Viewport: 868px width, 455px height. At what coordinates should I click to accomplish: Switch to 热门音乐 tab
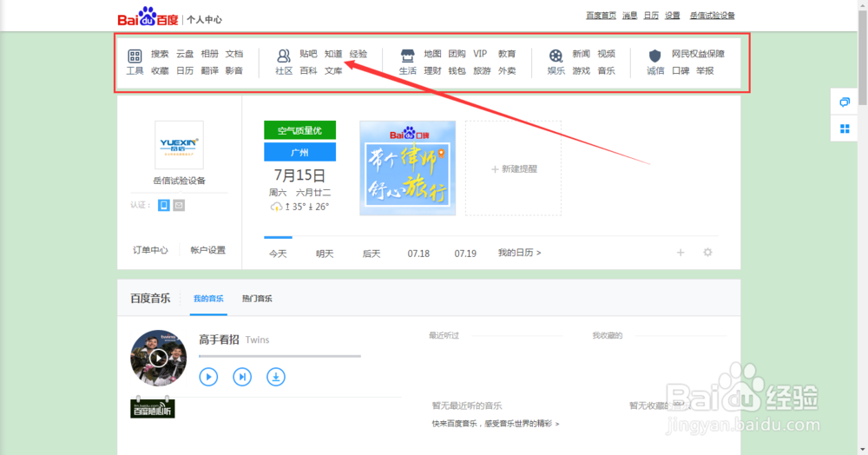pos(257,299)
